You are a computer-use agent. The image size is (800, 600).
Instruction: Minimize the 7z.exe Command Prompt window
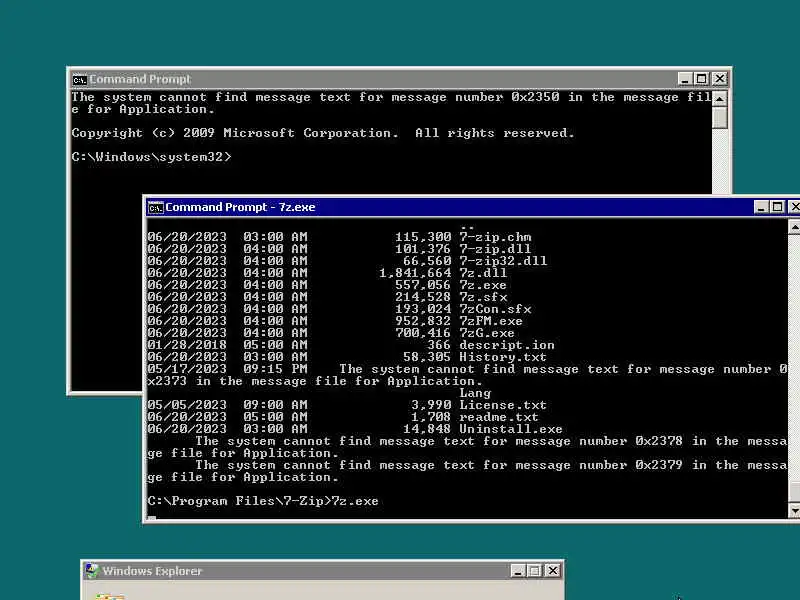761,207
